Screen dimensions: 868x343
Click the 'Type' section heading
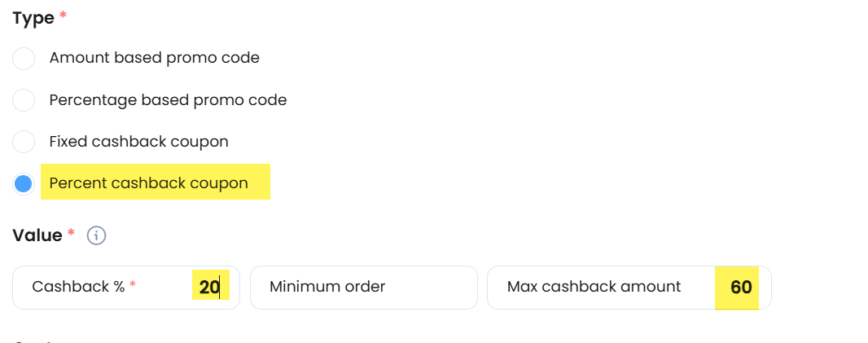click(x=33, y=18)
